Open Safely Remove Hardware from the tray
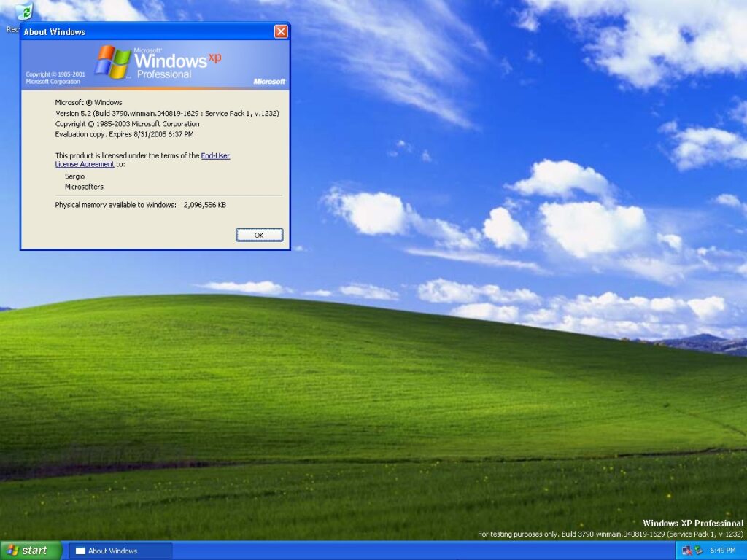The height and width of the screenshot is (560, 747). tap(698, 551)
